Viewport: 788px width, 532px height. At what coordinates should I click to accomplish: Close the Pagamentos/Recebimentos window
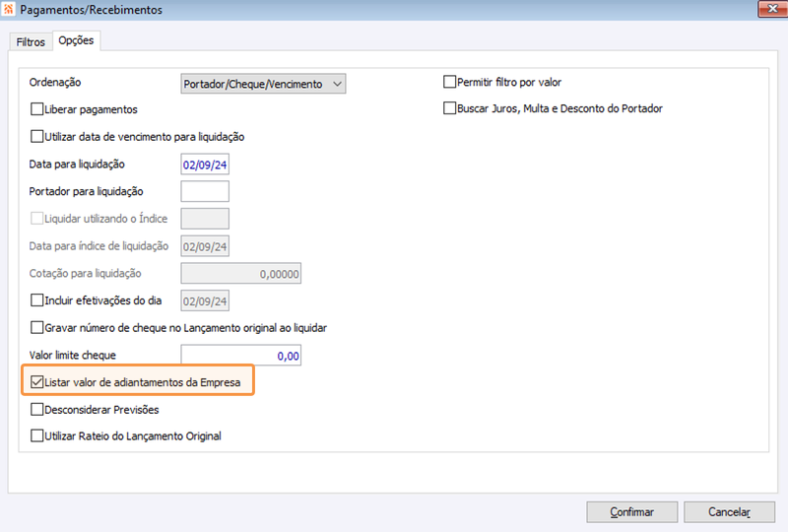click(772, 9)
